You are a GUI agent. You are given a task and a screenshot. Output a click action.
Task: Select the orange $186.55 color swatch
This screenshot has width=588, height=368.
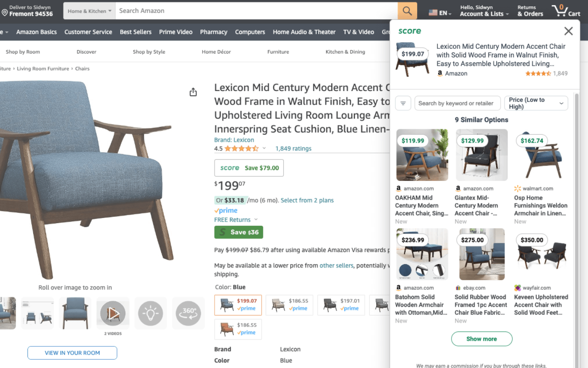pos(238,329)
